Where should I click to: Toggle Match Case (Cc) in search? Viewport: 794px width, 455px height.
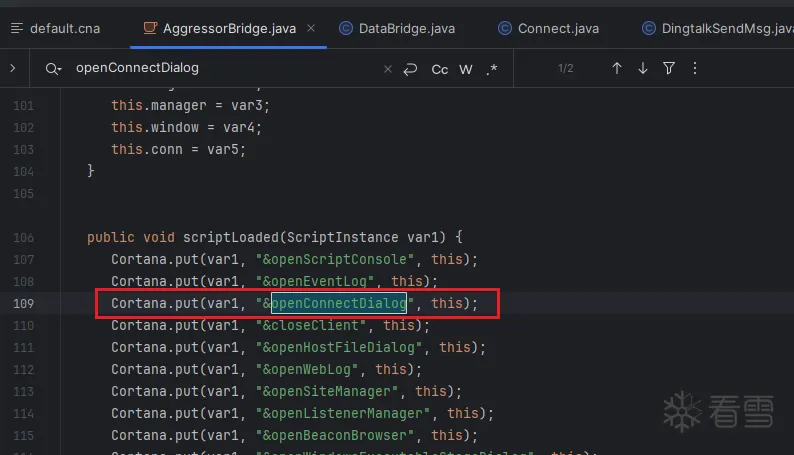coord(440,69)
